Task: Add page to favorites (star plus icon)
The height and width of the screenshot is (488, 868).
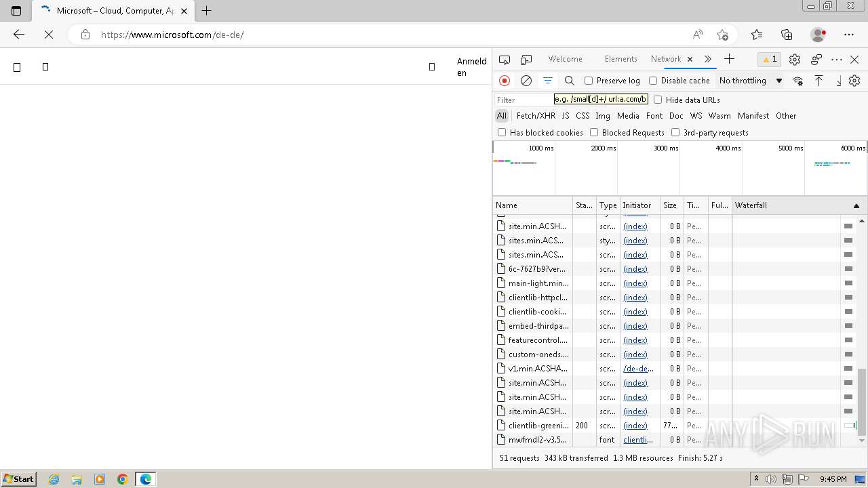Action: 722,35
